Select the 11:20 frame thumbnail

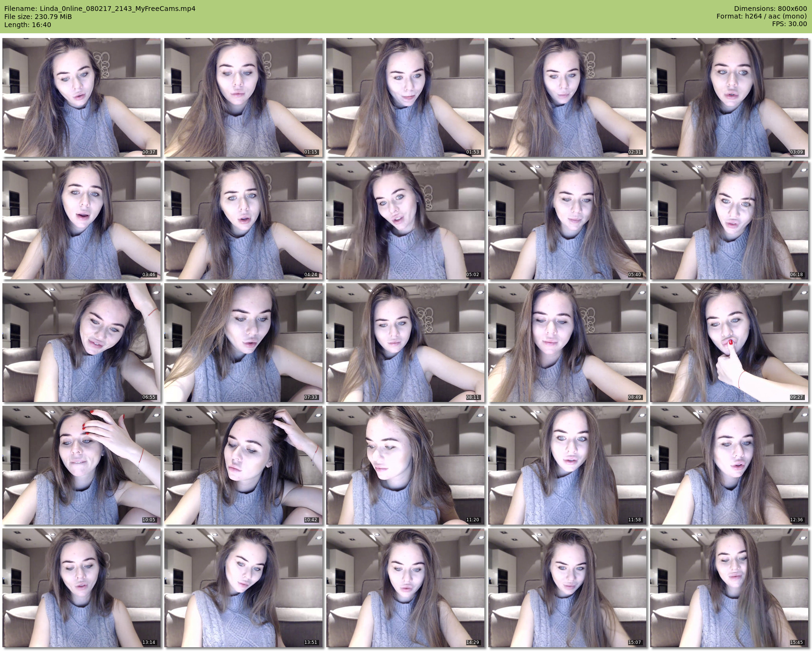(406, 465)
